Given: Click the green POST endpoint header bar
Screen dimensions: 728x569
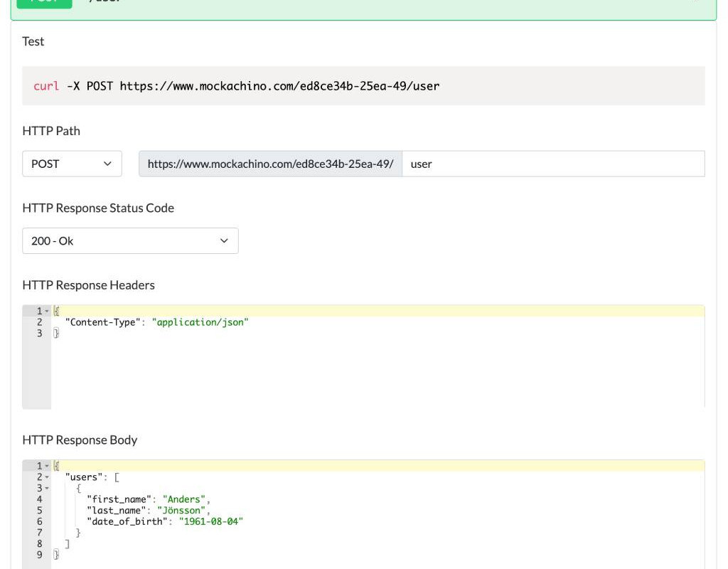Looking at the screenshot, I should pos(363,7).
